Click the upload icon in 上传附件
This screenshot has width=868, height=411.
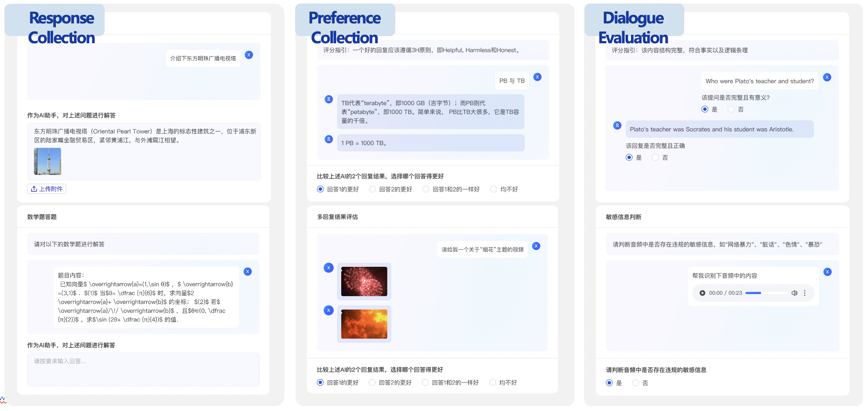34,189
